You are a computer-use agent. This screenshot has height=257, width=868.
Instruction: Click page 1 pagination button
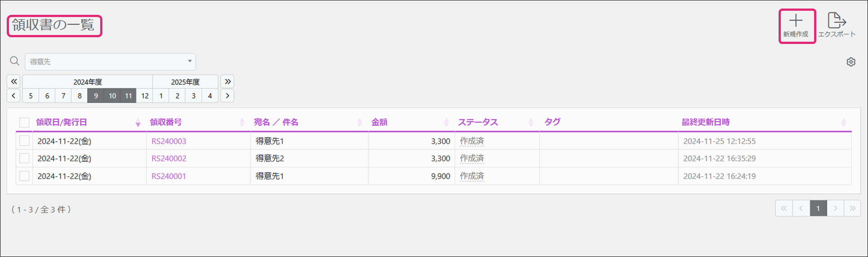pyautogui.click(x=818, y=208)
